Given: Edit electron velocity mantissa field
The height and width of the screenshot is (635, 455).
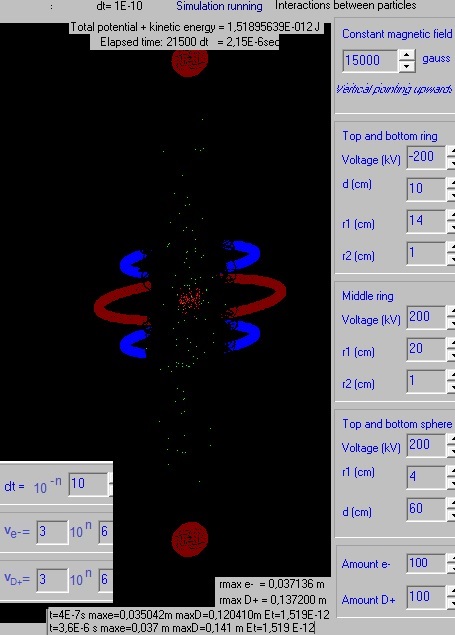Looking at the screenshot, I should (52, 532).
